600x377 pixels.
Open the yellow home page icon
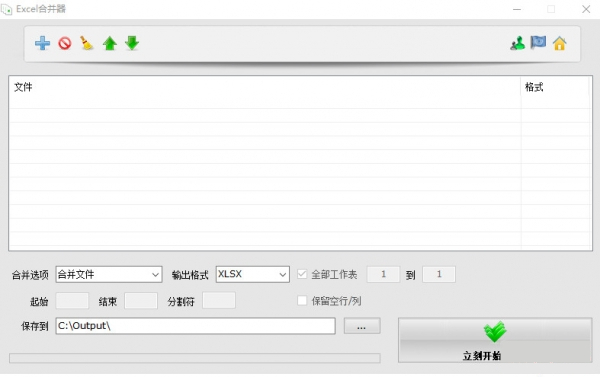tap(559, 43)
